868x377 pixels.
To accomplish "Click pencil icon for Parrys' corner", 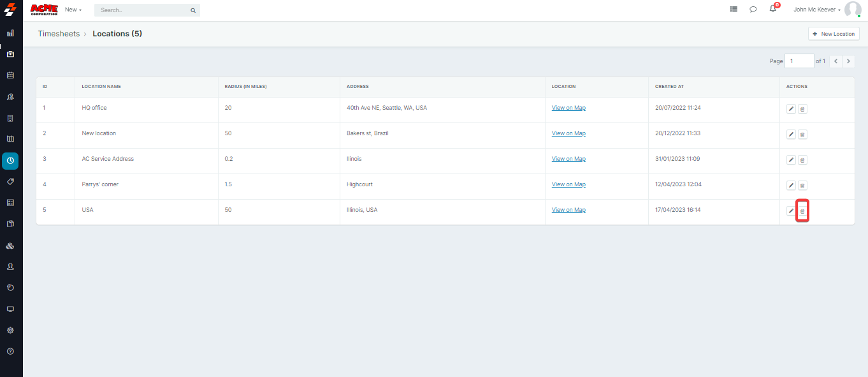I will click(x=791, y=186).
